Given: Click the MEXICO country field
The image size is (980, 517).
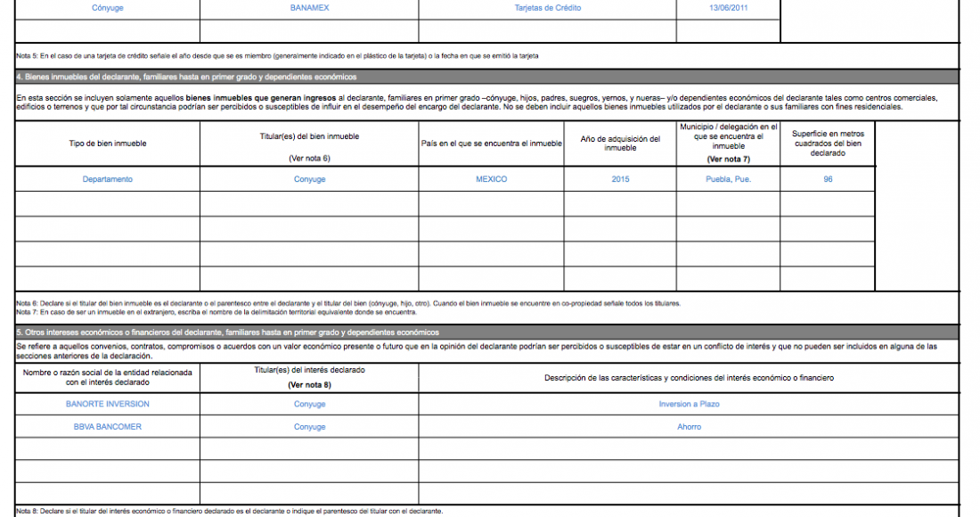Looking at the screenshot, I should pyautogui.click(x=491, y=179).
